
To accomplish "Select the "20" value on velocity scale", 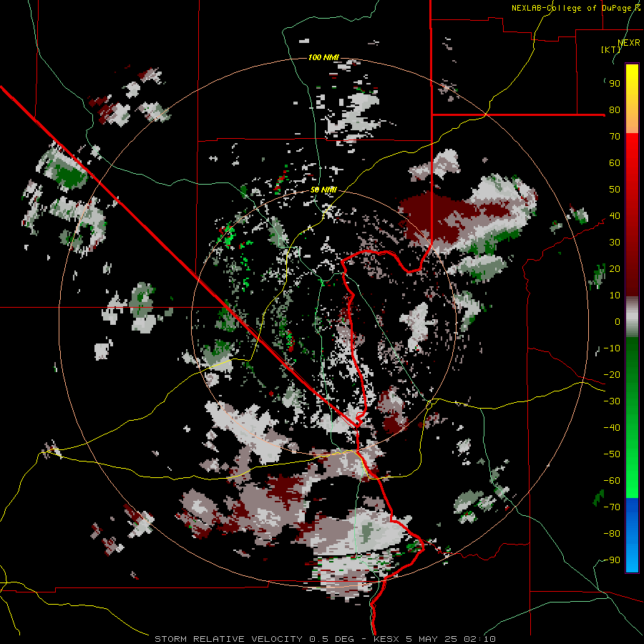I will click(x=615, y=268).
